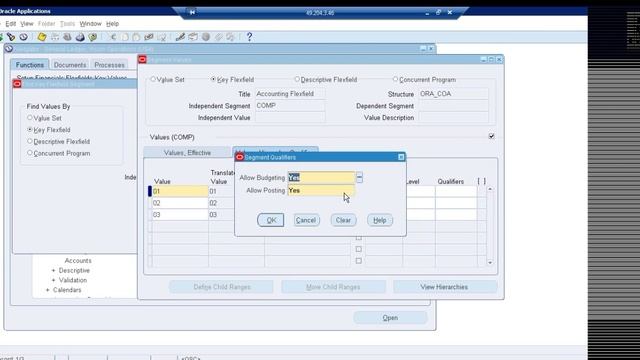The image size is (640, 360).
Task: Open the Help menu
Action: (112, 24)
